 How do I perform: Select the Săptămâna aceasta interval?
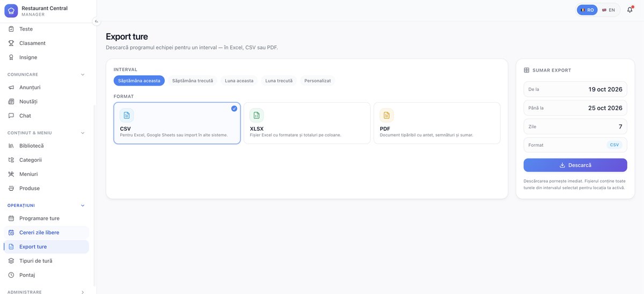(139, 81)
